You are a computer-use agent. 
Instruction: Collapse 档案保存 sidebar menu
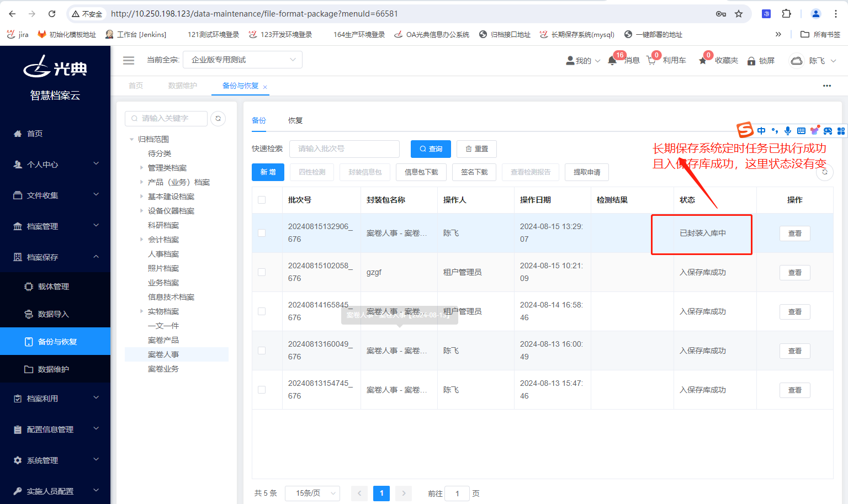[x=55, y=257]
